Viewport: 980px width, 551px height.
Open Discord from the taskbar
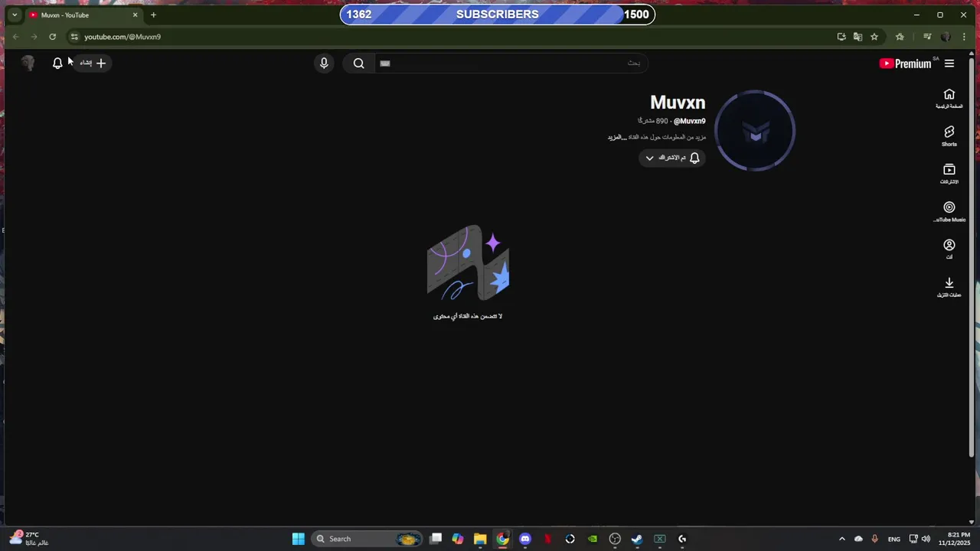525,539
